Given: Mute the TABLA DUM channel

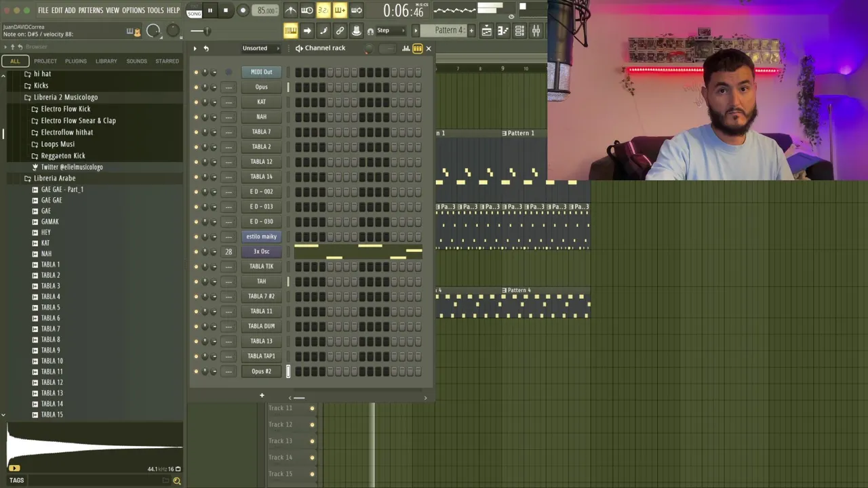Looking at the screenshot, I should [x=197, y=326].
